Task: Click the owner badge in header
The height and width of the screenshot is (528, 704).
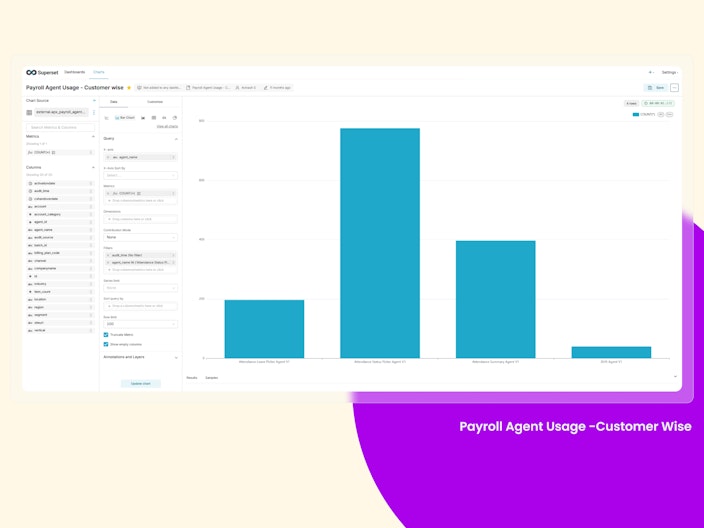Action: tap(246, 88)
